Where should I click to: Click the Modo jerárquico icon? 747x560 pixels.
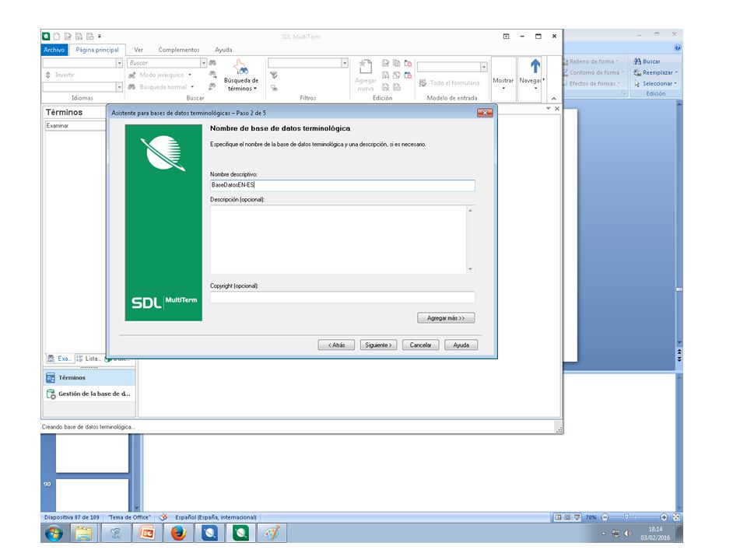tap(132, 75)
